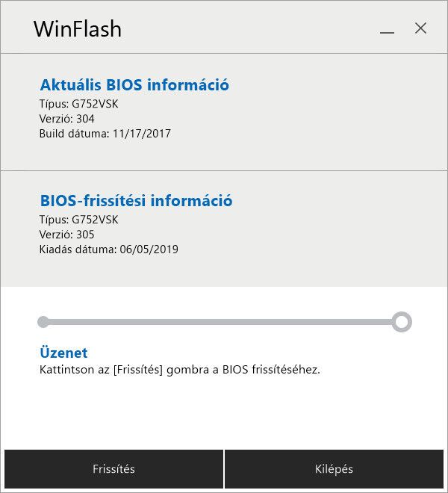The height and width of the screenshot is (493, 448).
Task: Click the Kiadás dátuma: 06/05/2019 line
Action: [108, 249]
